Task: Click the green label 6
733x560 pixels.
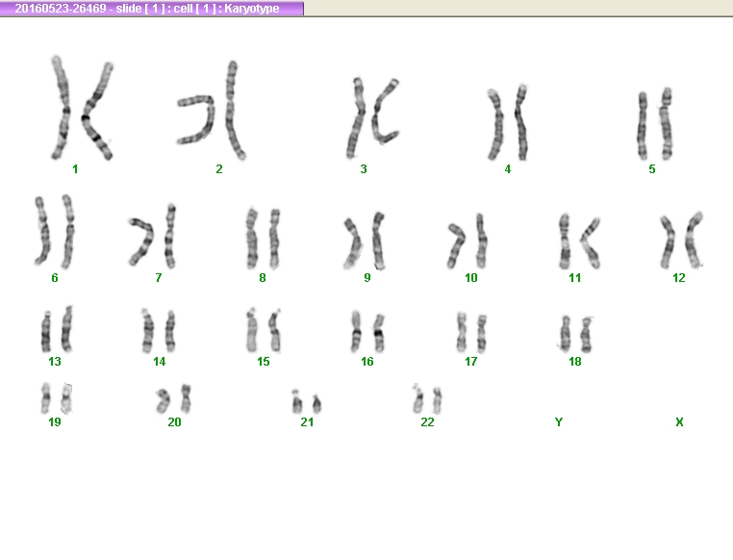Action: click(x=55, y=278)
